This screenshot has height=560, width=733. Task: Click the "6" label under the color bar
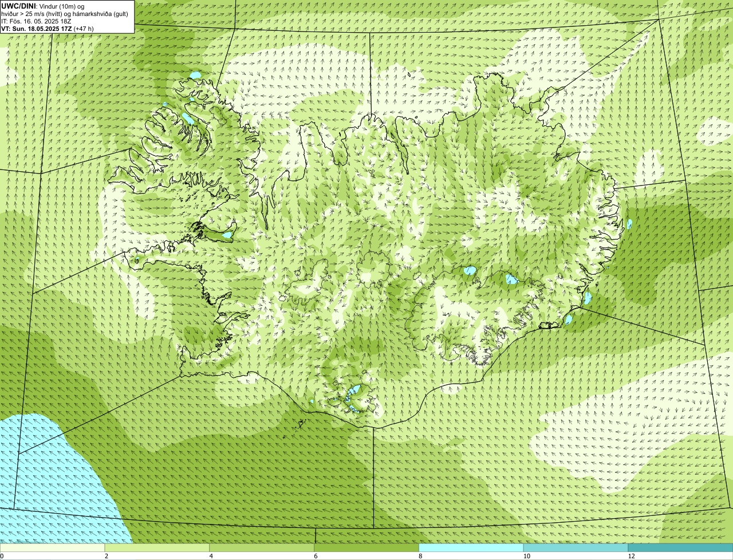point(316,556)
